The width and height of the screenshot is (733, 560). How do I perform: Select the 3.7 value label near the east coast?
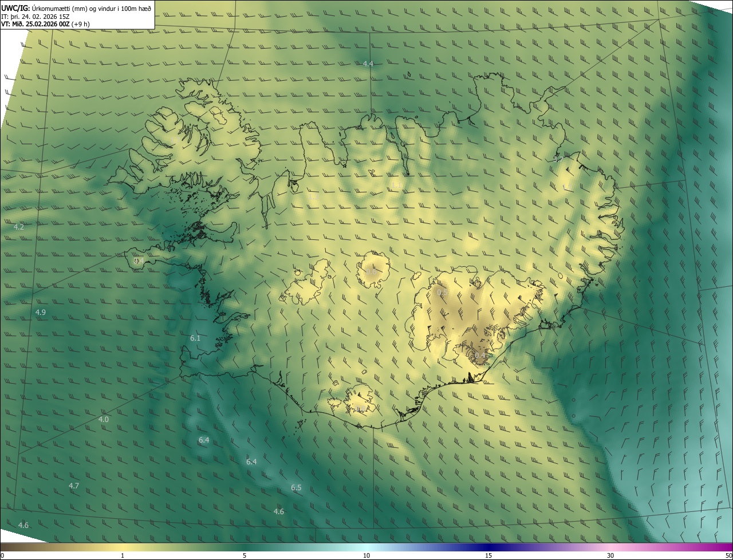click(558, 159)
